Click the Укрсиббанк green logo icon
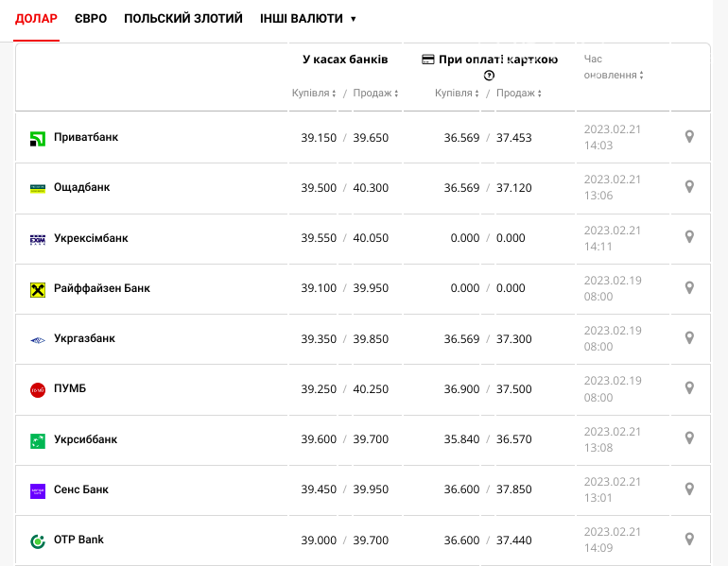The height and width of the screenshot is (566, 728). 38,440
